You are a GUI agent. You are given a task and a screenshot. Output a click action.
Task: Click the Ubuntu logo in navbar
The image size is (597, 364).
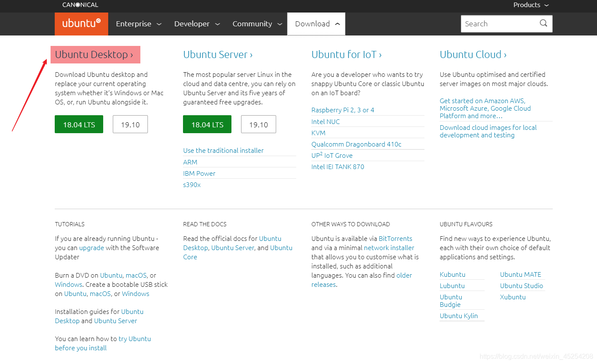point(81,24)
